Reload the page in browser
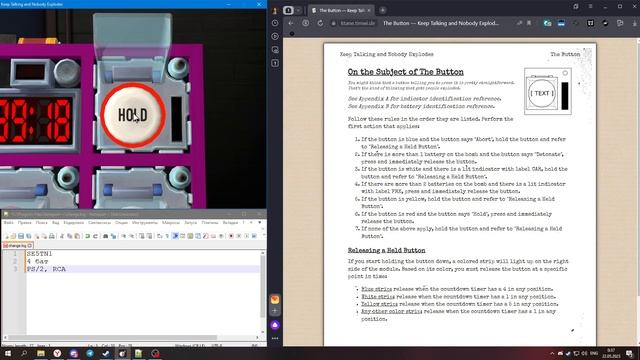 [x=320, y=23]
